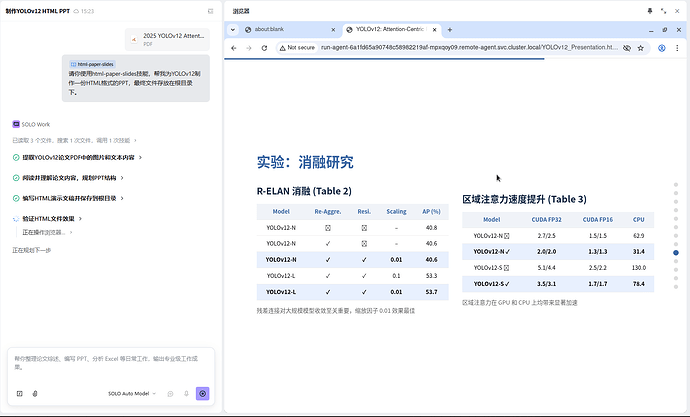Click the 残差连接对大规模模型 table caption
The width and height of the screenshot is (690, 417).
[x=336, y=311]
